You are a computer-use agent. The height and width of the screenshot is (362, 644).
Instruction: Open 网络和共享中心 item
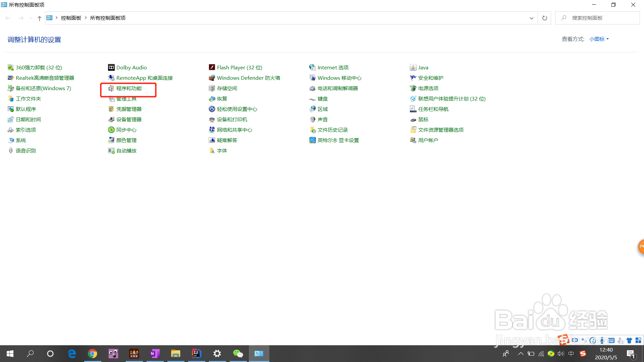234,130
